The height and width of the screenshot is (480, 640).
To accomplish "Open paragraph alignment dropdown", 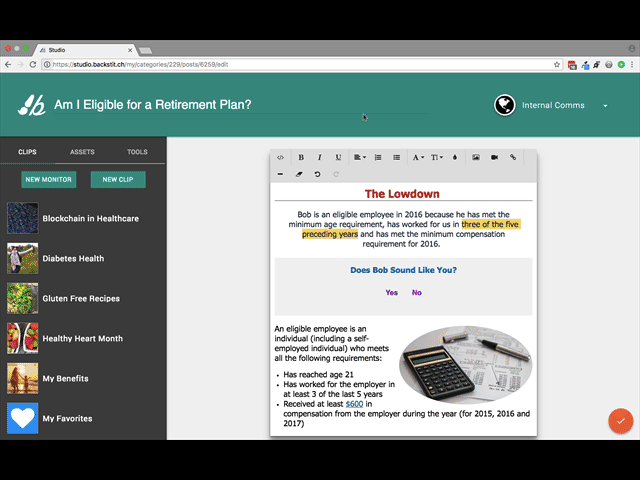I will coord(360,158).
